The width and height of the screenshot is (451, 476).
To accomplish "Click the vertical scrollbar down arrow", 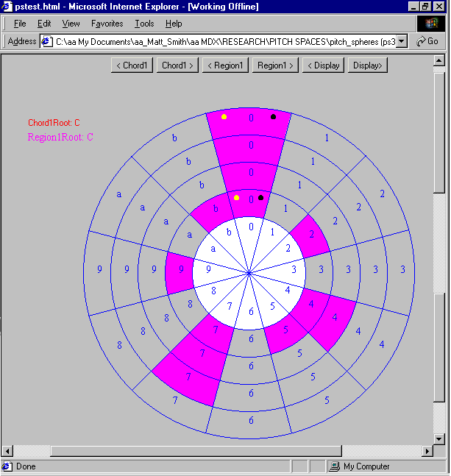I will tap(439, 439).
